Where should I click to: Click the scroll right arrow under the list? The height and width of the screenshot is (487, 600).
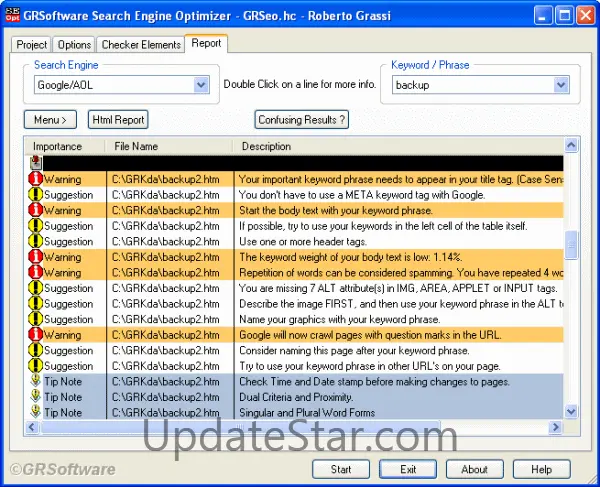pos(555,427)
